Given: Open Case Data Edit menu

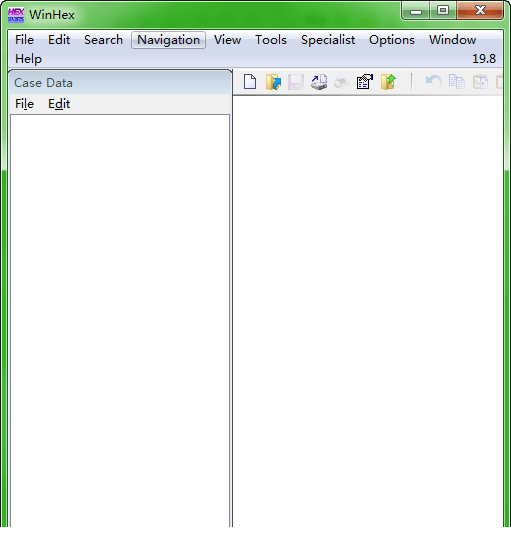Looking at the screenshot, I should click(59, 104).
